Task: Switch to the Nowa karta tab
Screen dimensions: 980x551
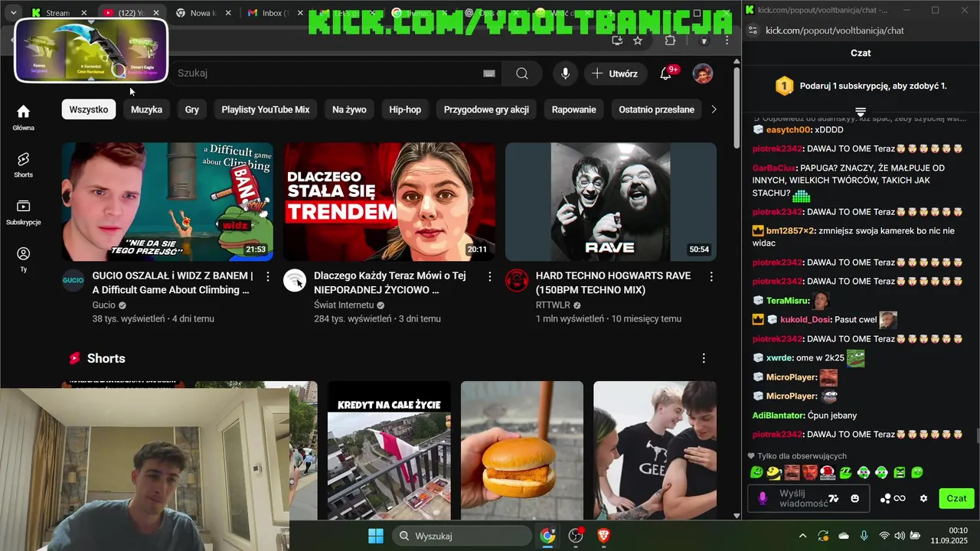Action: point(203,13)
